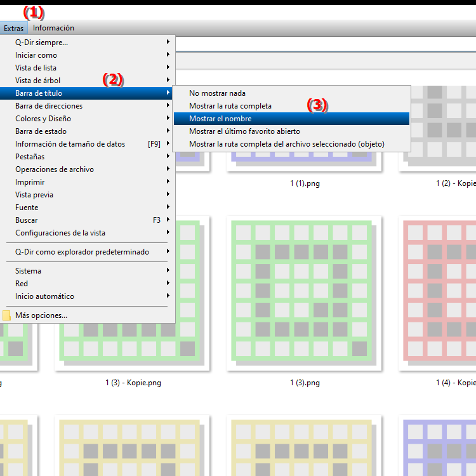The height and width of the screenshot is (476, 476).
Task: Click the 1 (2) - Kopie file name
Action: click(x=456, y=183)
